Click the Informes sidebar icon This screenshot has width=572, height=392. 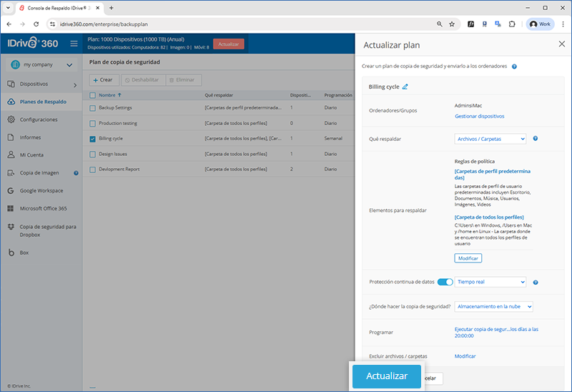[11, 137]
